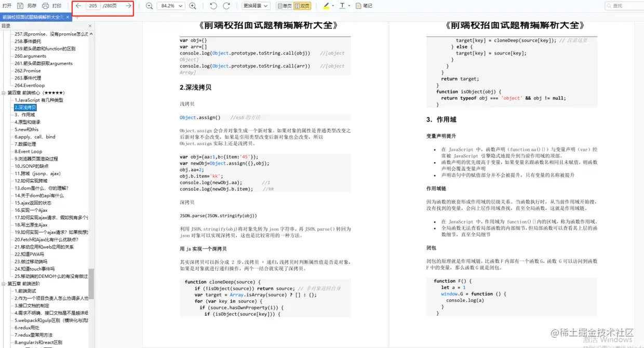Open the underline tool dropdown arrow
The image size is (644, 348).
[x=349, y=6]
